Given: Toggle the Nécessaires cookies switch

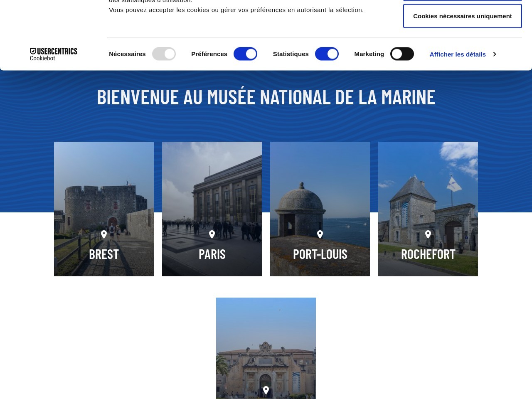Looking at the screenshot, I should point(164,54).
